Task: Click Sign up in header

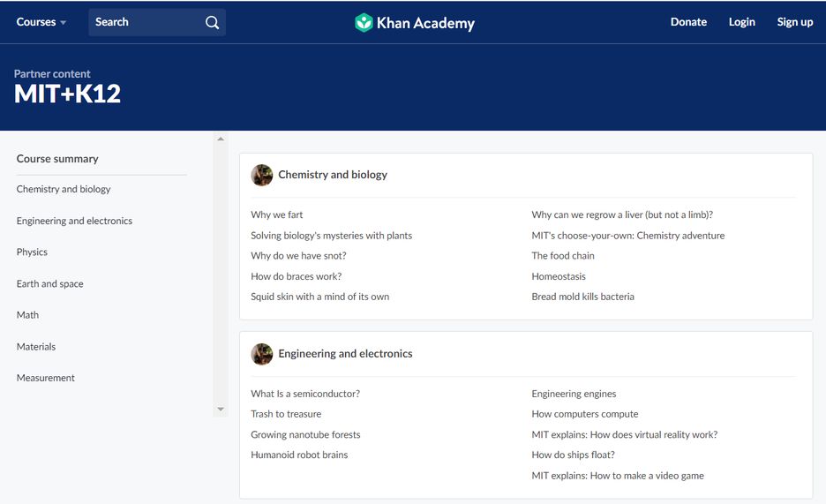Action: click(795, 22)
